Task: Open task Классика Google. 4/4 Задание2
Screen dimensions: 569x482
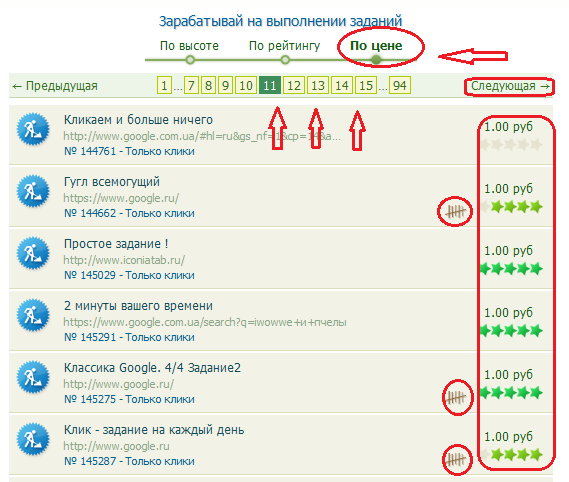Action: coord(152,368)
